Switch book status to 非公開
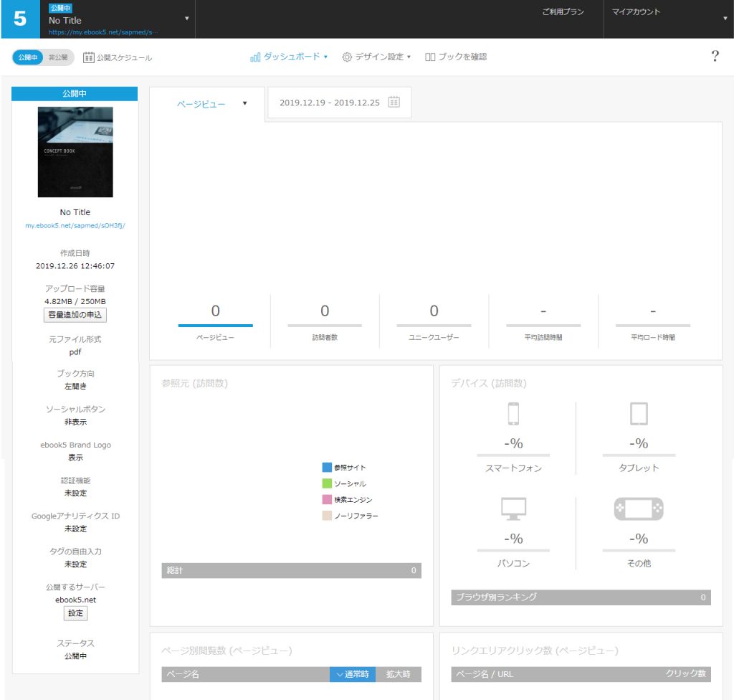 tap(58, 57)
